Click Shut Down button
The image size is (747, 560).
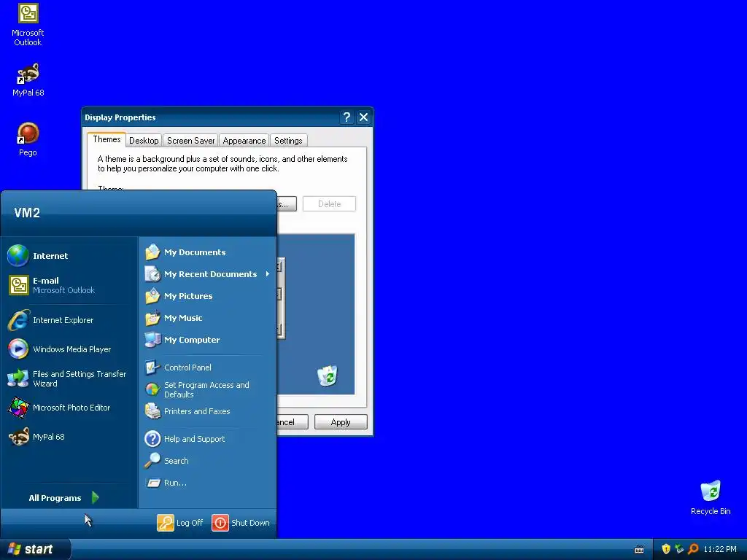pos(241,523)
